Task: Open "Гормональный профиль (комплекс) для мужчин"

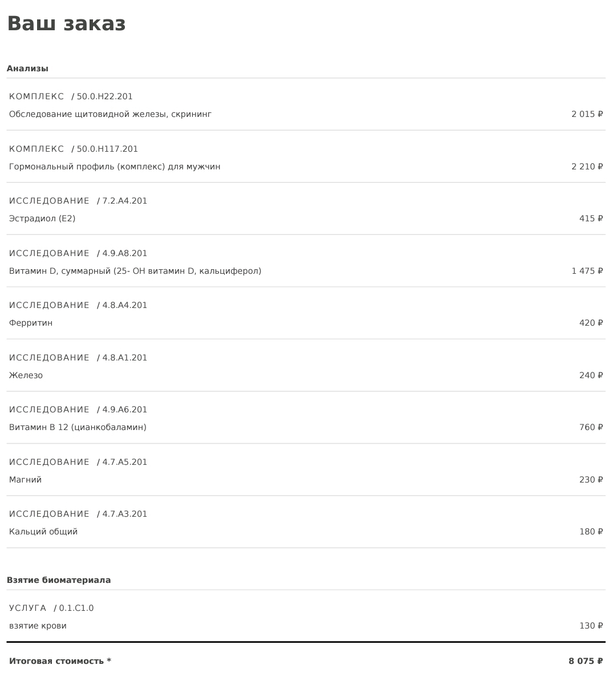Action: [115, 167]
